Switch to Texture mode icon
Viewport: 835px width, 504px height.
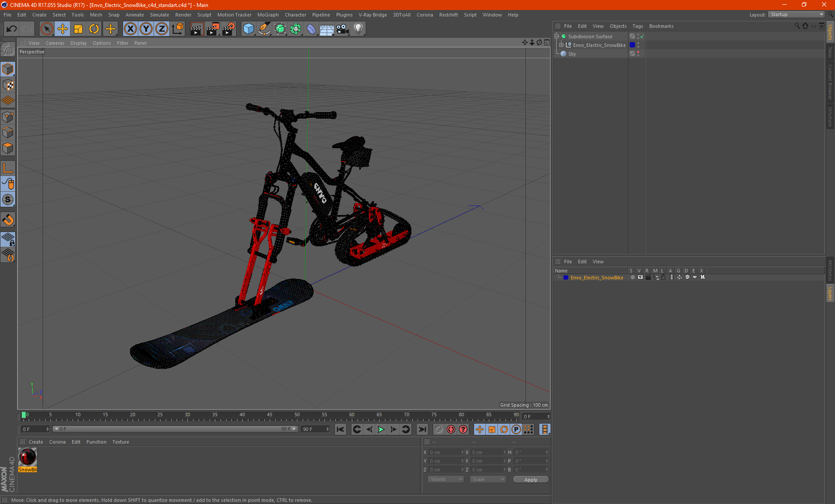[x=8, y=85]
